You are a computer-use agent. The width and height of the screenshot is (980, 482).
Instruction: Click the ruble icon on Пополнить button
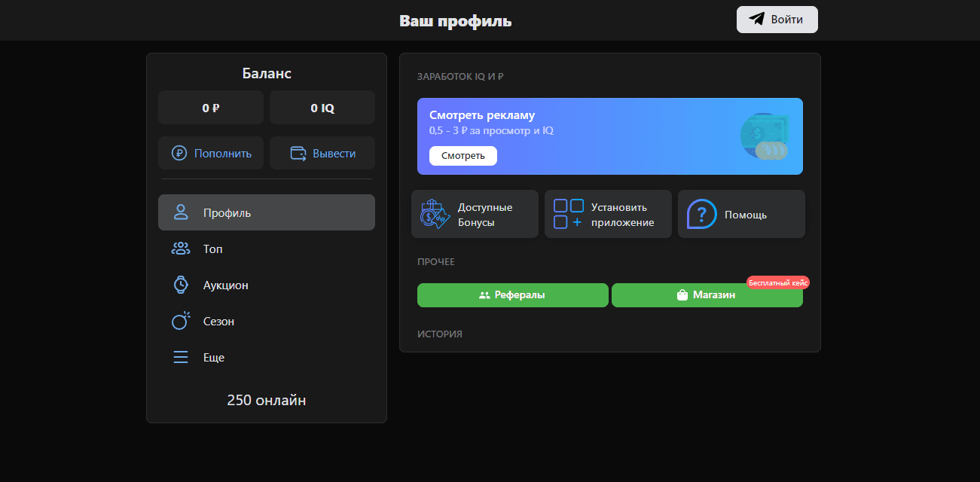coord(181,152)
